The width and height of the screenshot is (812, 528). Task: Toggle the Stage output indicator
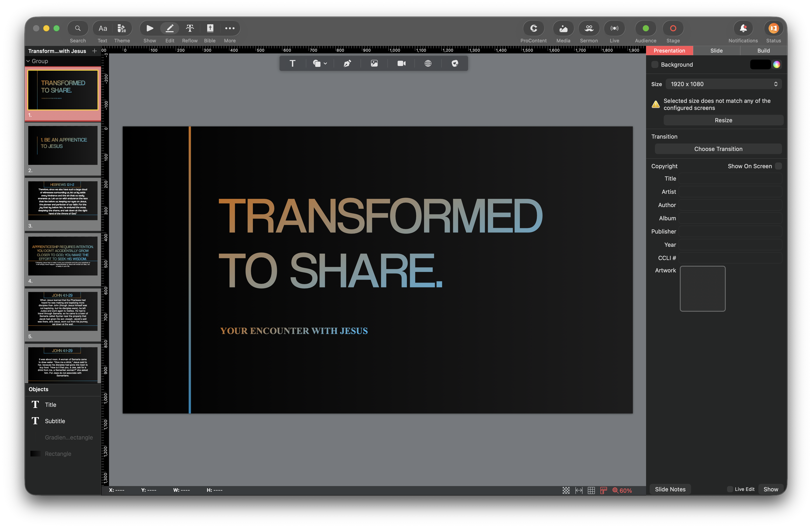[673, 28]
